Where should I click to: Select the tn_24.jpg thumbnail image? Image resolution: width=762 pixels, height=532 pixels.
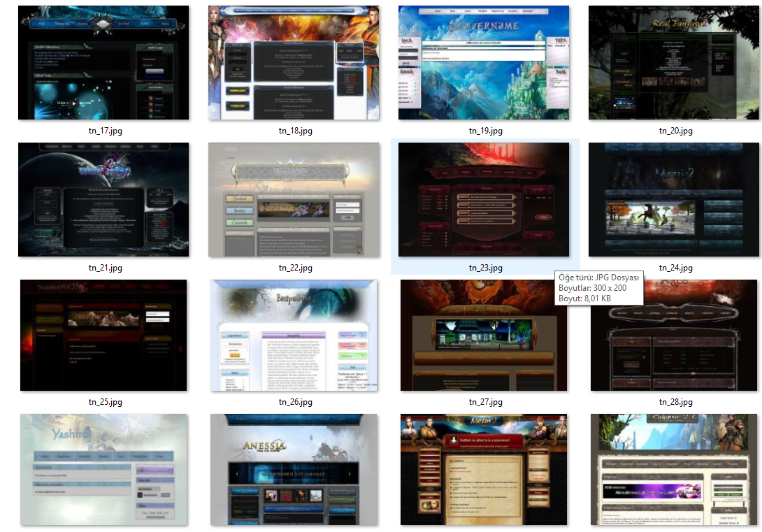[673, 200]
